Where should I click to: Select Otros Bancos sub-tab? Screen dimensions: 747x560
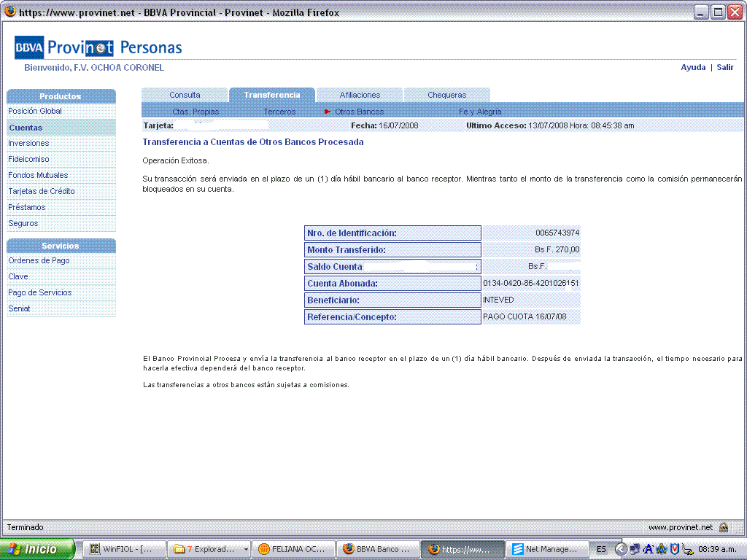(x=359, y=112)
